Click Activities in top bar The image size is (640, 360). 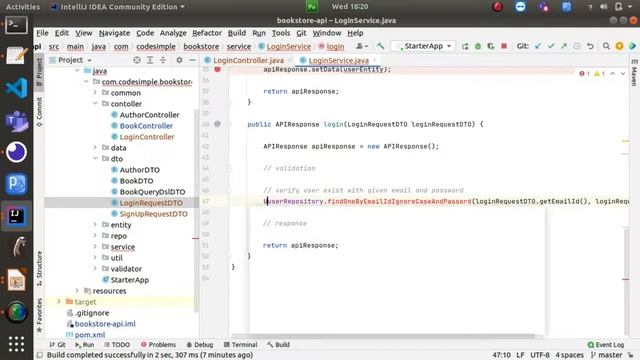tap(23, 7)
